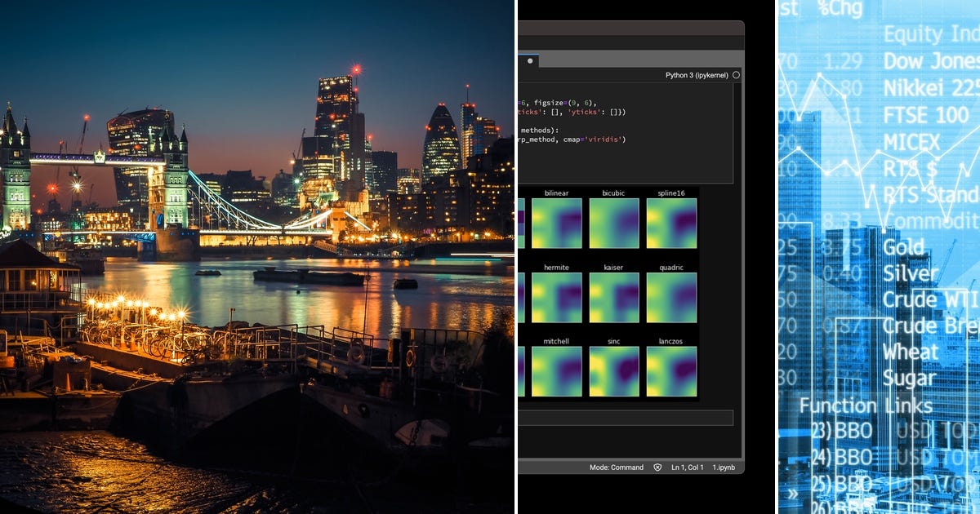This screenshot has width=980, height=514.
Task: Click the mitchell interpolation plot
Action: pos(557,371)
